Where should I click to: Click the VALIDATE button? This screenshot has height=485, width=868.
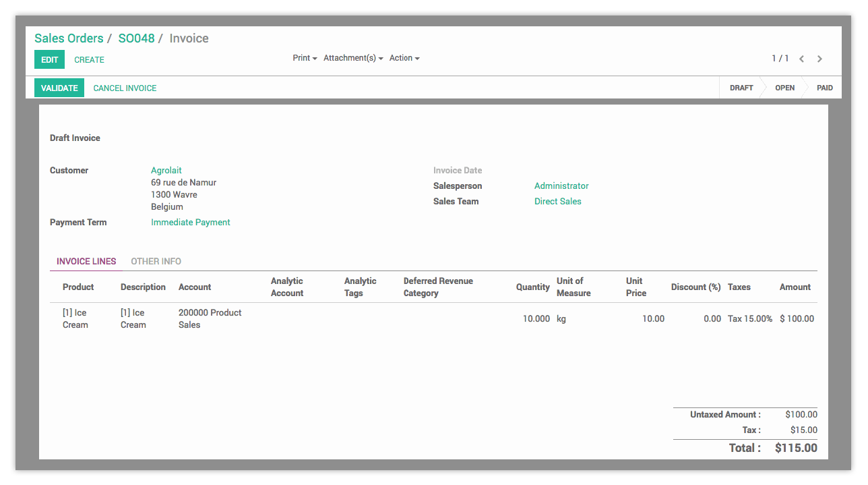59,88
